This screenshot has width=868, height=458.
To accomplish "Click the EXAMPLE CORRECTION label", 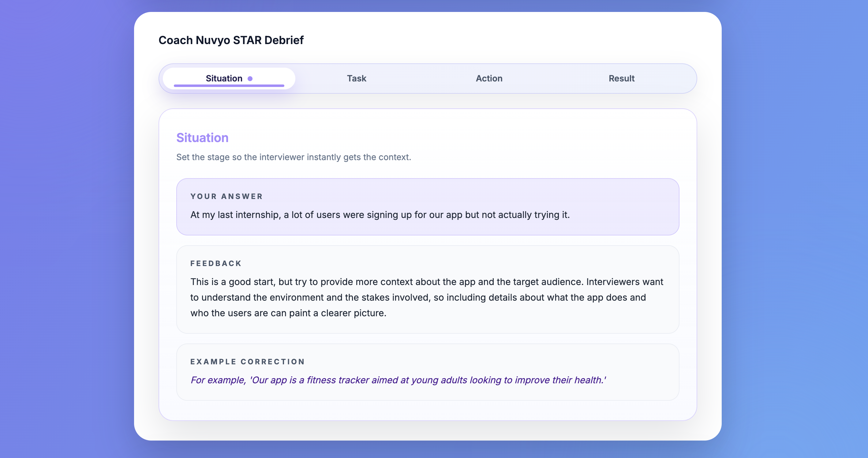I will tap(248, 362).
